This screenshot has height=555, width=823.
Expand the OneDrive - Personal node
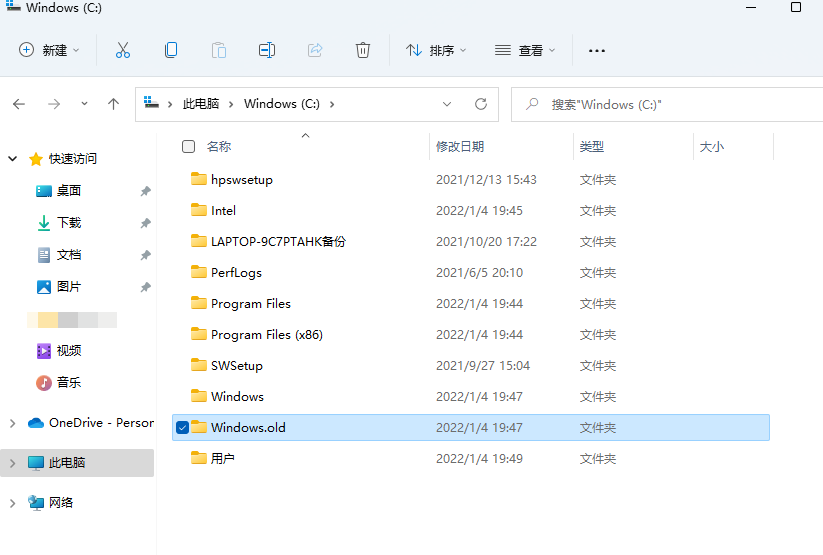pyautogui.click(x=13, y=423)
